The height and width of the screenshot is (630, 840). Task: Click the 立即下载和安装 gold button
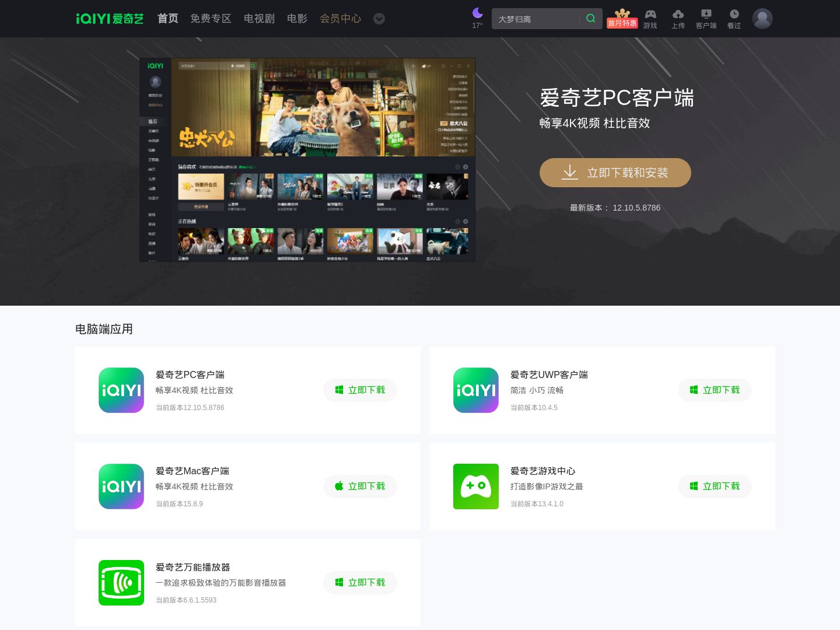tap(615, 173)
